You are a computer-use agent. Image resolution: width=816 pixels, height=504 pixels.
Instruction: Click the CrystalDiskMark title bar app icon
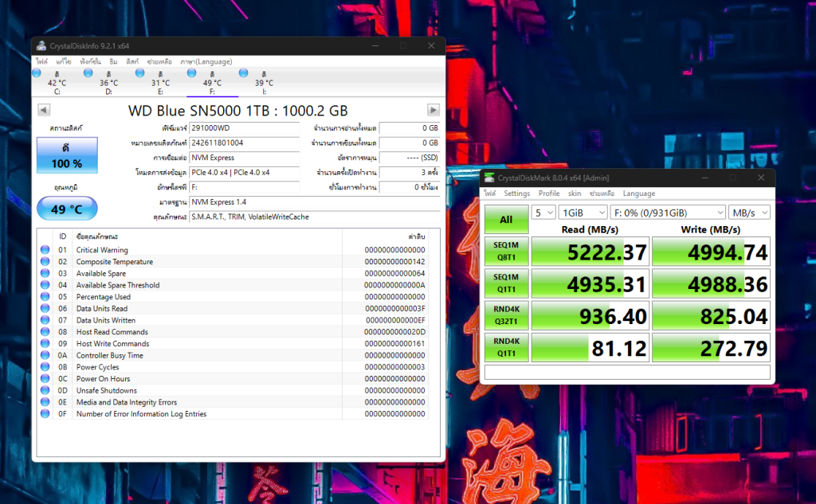[489, 178]
